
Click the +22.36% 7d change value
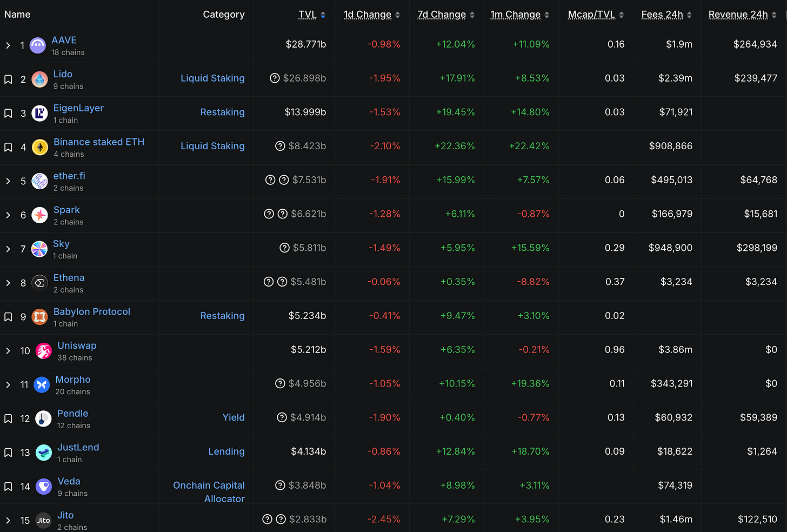pyautogui.click(x=455, y=146)
